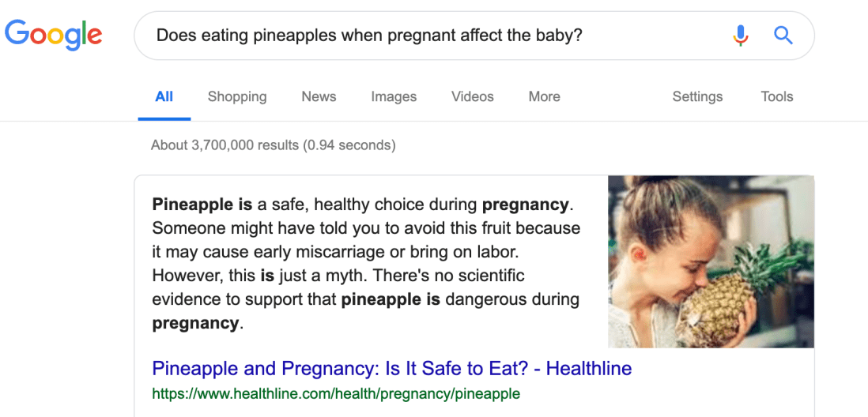The width and height of the screenshot is (868, 417).
Task: Open the woman smelling pineapple photo
Action: point(711,261)
